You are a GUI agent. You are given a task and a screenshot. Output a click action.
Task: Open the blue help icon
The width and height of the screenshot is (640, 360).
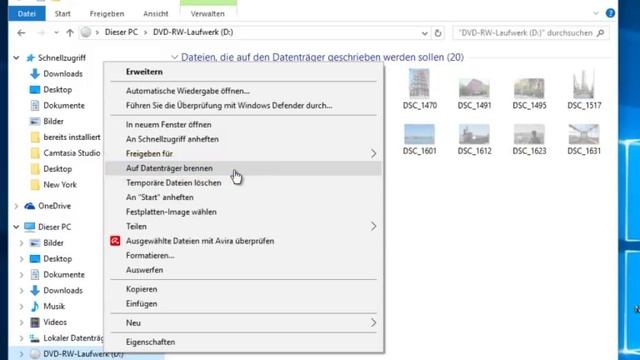click(610, 13)
